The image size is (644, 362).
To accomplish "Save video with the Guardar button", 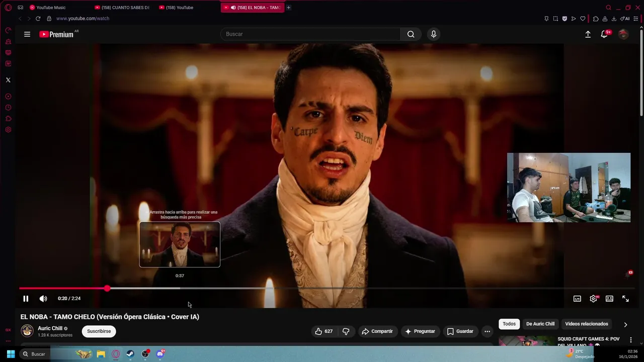I will pos(460,331).
